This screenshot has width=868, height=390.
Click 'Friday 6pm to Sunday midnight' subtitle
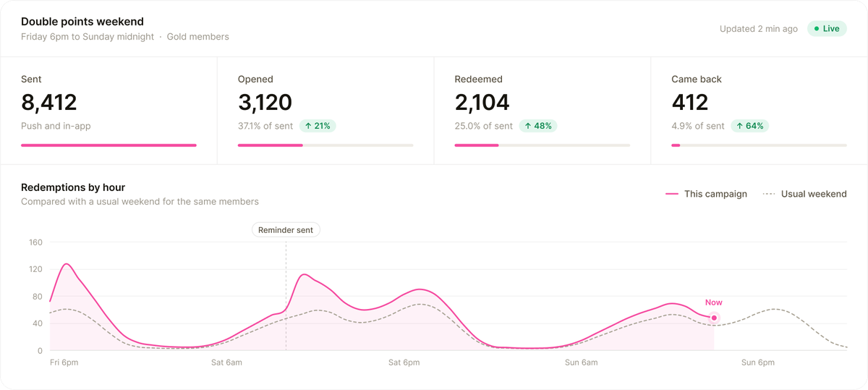click(x=88, y=37)
